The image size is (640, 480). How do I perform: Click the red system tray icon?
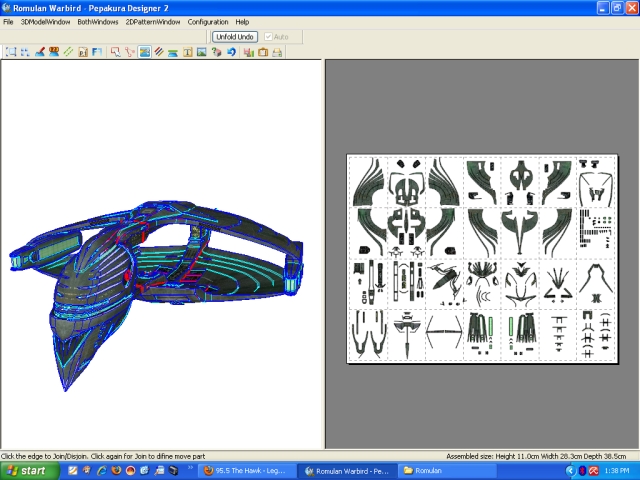[593, 471]
